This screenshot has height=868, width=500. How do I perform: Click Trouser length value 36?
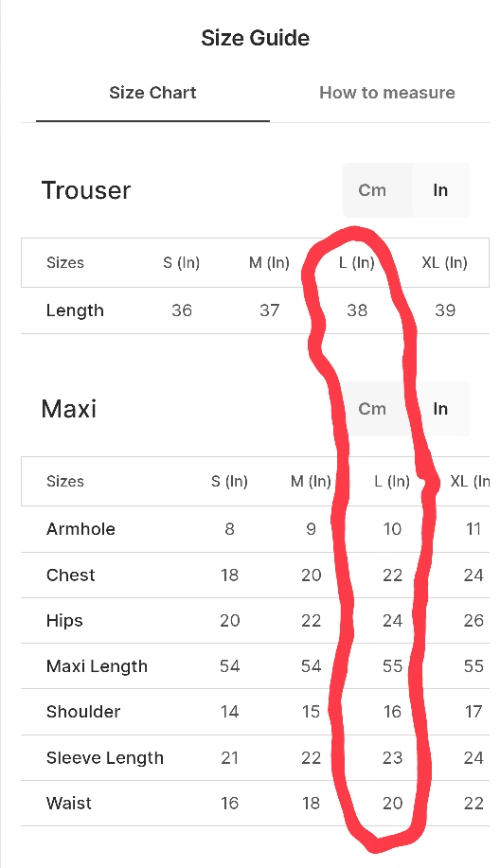(x=182, y=310)
